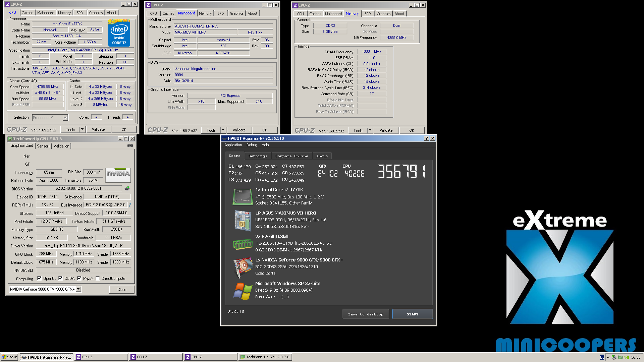Open Tools dropdown arrow in CPU-Z Mainboard window
Viewport: 644px width, 362px height.
click(223, 130)
